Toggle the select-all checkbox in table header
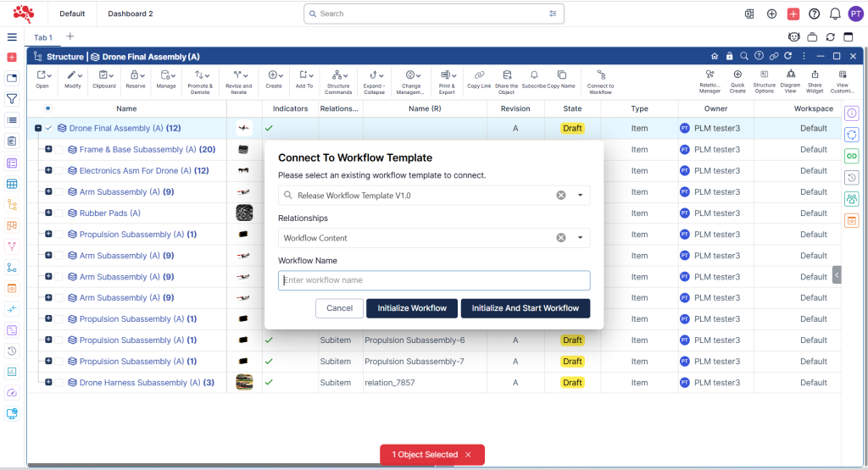The image size is (868, 470). [x=47, y=108]
